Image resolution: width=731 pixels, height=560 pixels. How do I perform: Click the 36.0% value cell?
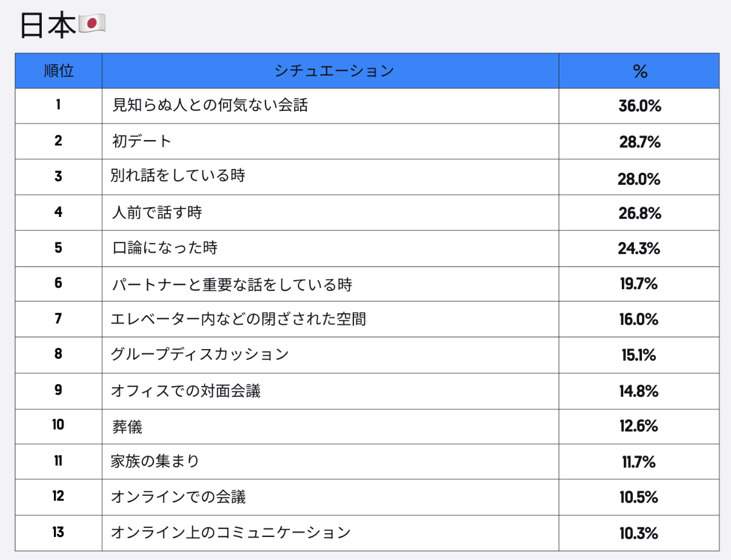pos(639,106)
